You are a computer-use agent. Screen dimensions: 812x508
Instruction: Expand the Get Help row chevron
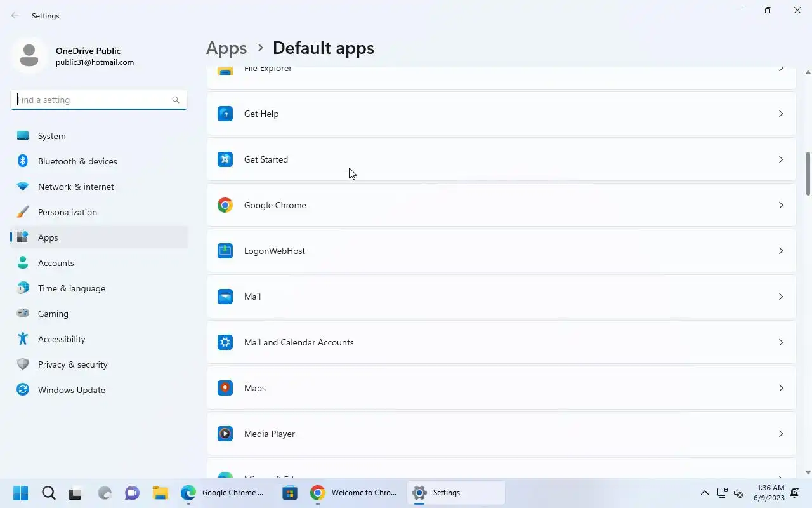tap(781, 114)
